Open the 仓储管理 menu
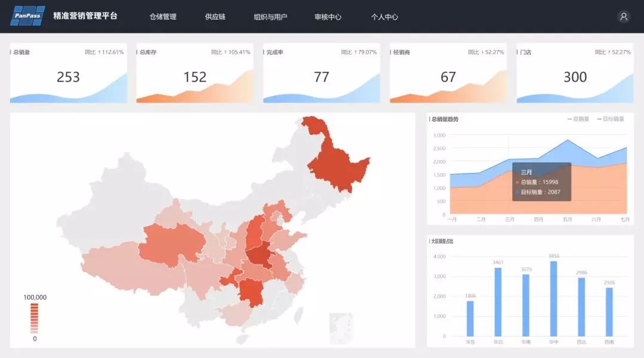The image size is (644, 358). (x=163, y=17)
